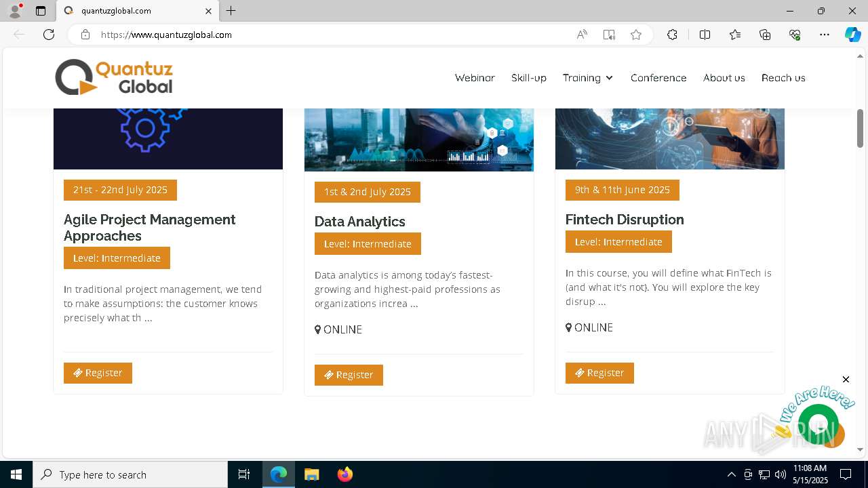Screen dimensions: 868x488
Task: Open the tab actions menu icon
Action: pyautogui.click(x=41, y=11)
